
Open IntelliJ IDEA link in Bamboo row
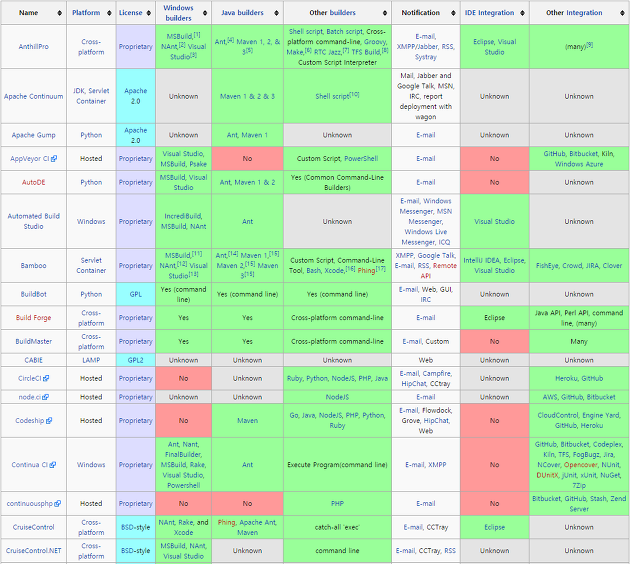tap(481, 260)
